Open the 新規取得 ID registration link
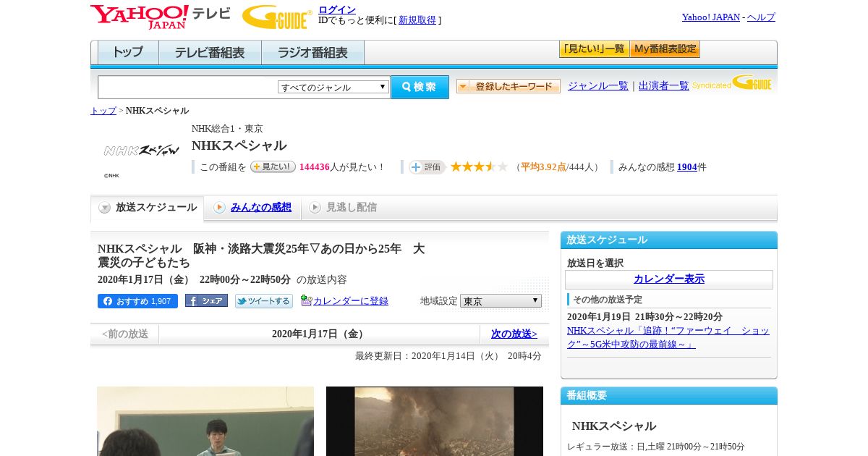This screenshot has height=456, width=868. point(417,20)
